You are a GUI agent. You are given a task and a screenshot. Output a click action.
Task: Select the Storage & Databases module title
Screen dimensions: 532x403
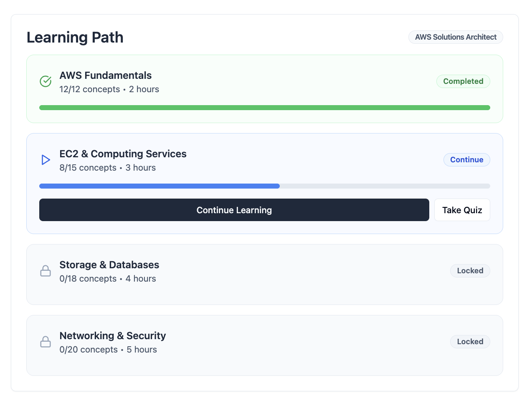109,265
